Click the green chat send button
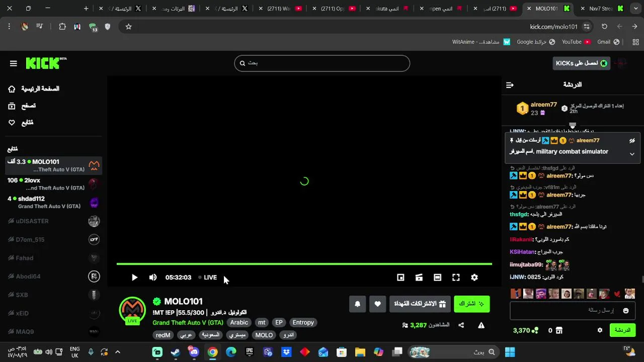Screen dimensions: 644x362 pyautogui.click(x=622, y=330)
